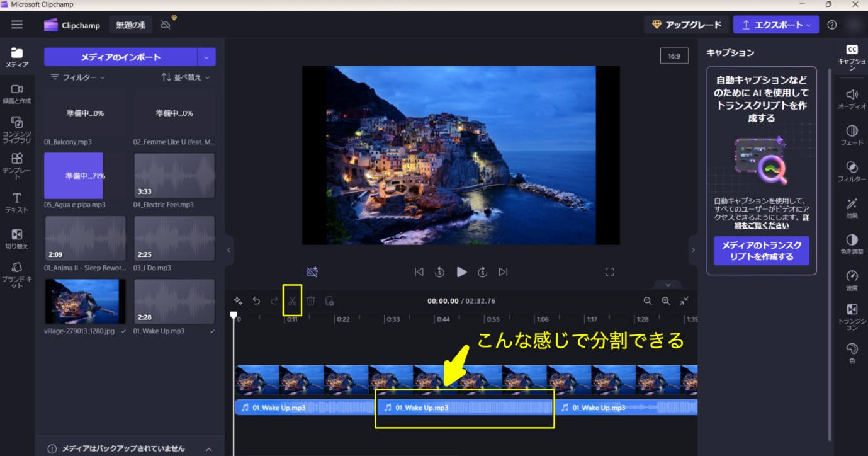Viewport: 868px width, 456px height.
Task: Select the playhead at timeline start
Action: (x=234, y=315)
